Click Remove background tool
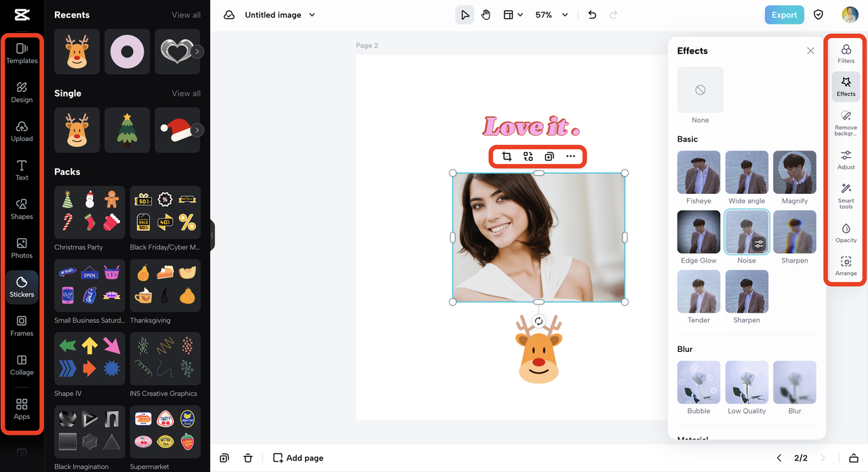Screen dimensions: 868x472 (x=846, y=123)
